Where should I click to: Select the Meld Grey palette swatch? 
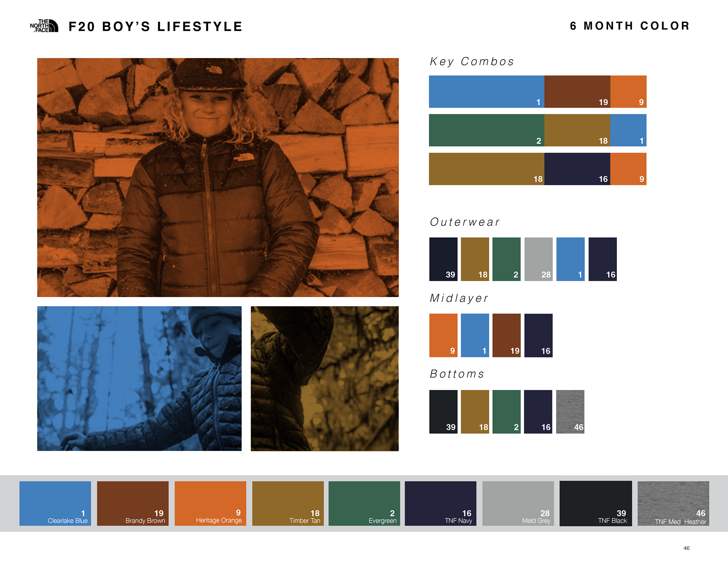coord(518,503)
